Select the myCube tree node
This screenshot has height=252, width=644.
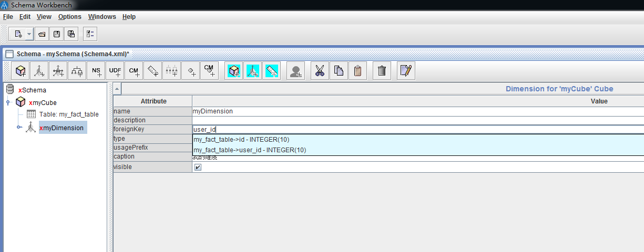[43, 102]
